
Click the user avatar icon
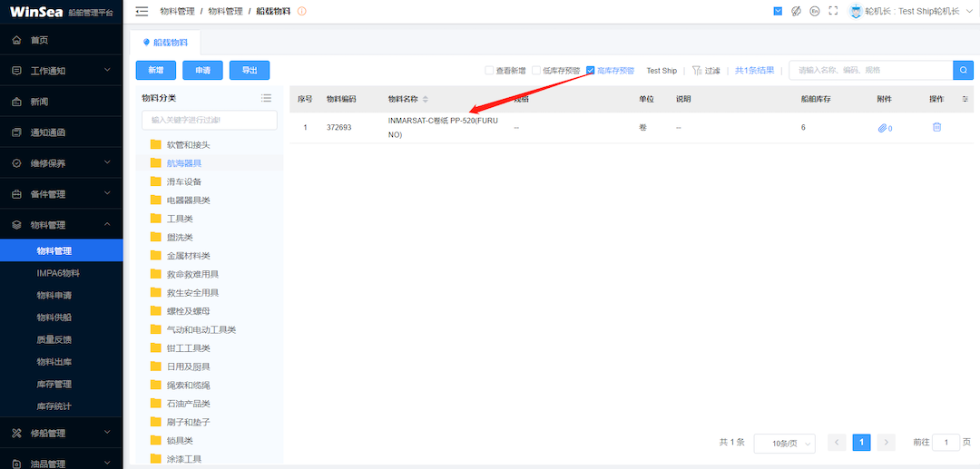coord(855,11)
